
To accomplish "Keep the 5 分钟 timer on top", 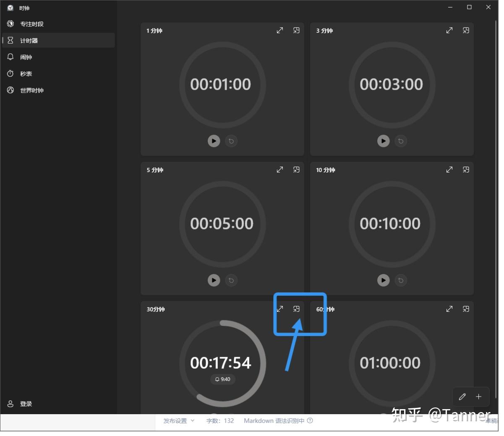I will (296, 170).
